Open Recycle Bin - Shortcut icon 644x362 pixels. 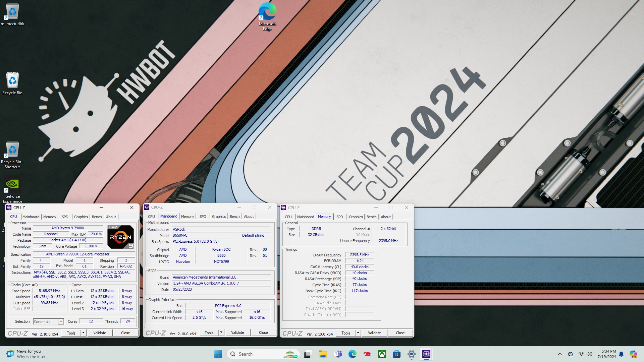12,155
